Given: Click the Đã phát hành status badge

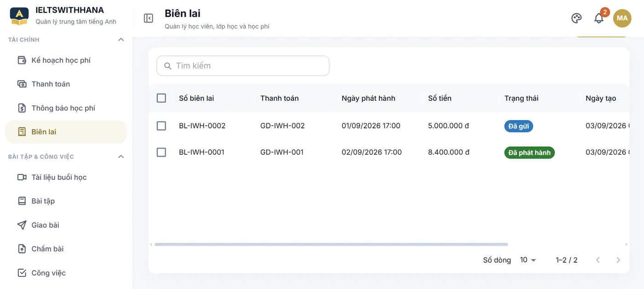Looking at the screenshot, I should click(x=529, y=152).
